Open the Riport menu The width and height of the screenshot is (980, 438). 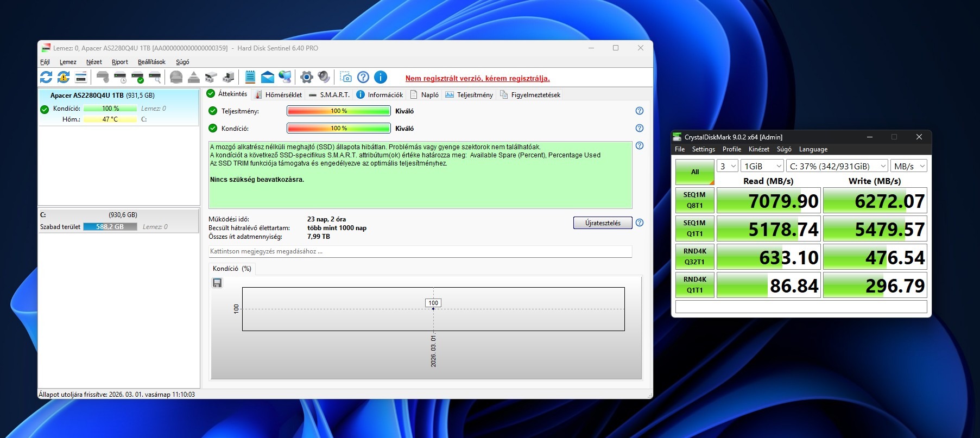pos(120,62)
